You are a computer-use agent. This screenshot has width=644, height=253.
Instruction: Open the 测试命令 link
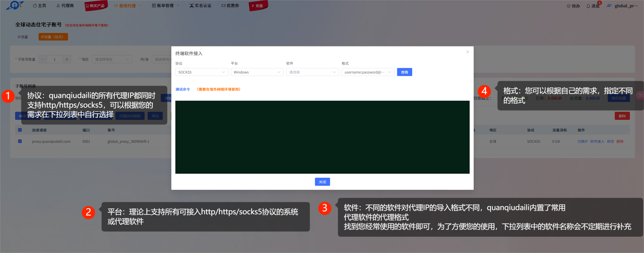tap(183, 89)
